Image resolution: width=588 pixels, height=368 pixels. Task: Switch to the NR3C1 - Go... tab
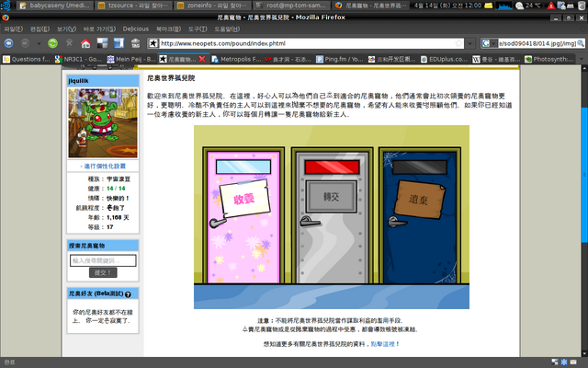[78, 59]
